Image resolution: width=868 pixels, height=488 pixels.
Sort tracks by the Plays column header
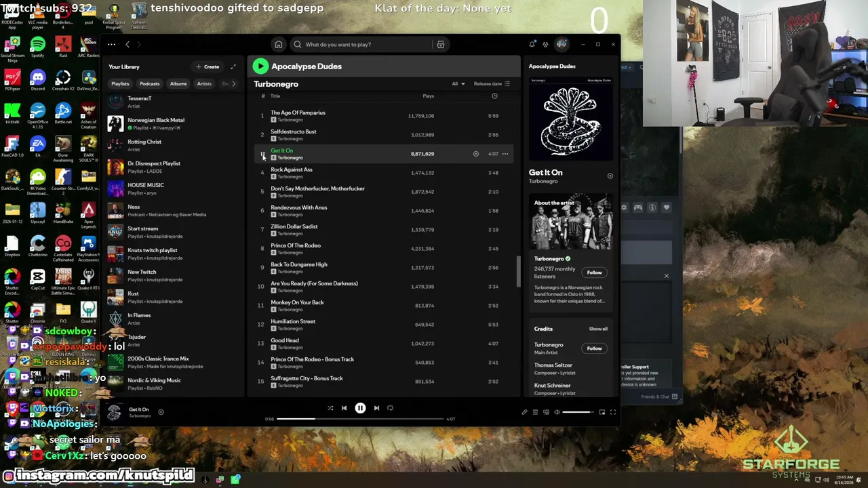[x=428, y=96]
